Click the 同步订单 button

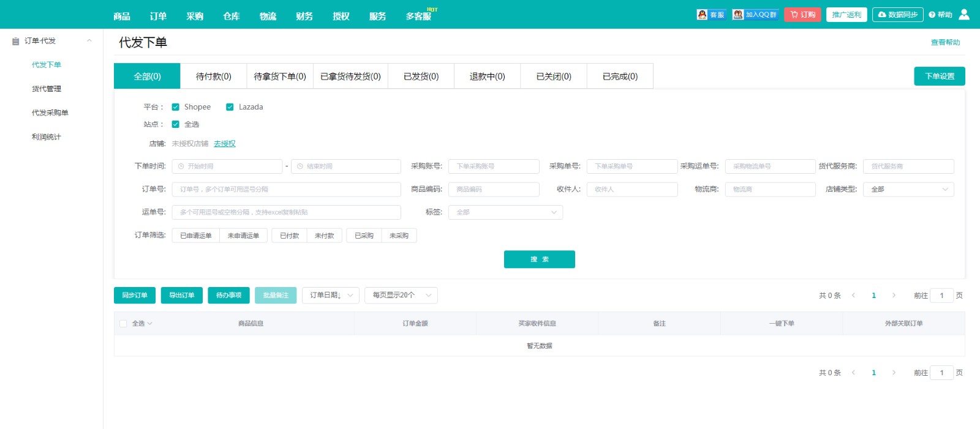point(135,296)
